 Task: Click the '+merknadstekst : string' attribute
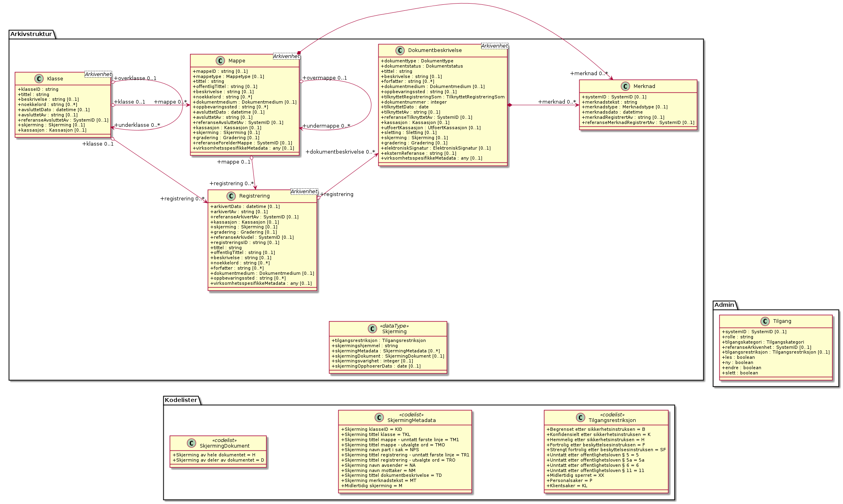tap(609, 102)
